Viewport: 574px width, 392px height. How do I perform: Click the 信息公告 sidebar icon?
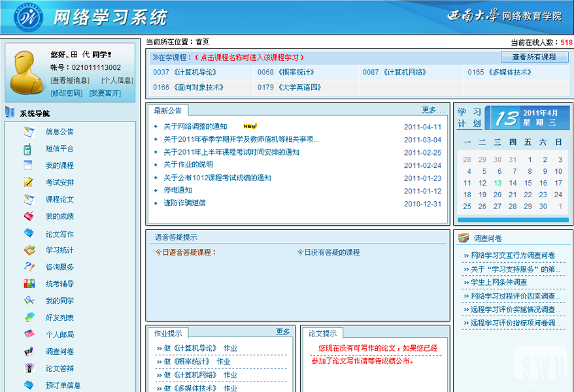pos(29,131)
